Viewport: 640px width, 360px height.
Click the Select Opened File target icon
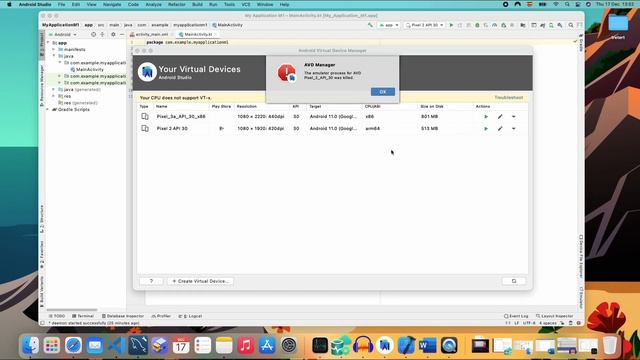click(93, 35)
